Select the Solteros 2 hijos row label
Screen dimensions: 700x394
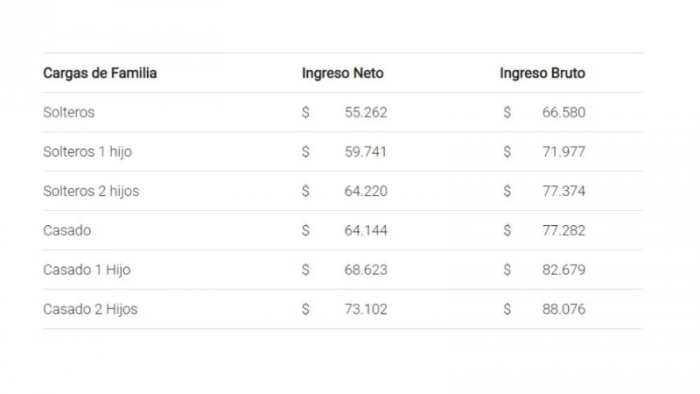pos(91,191)
